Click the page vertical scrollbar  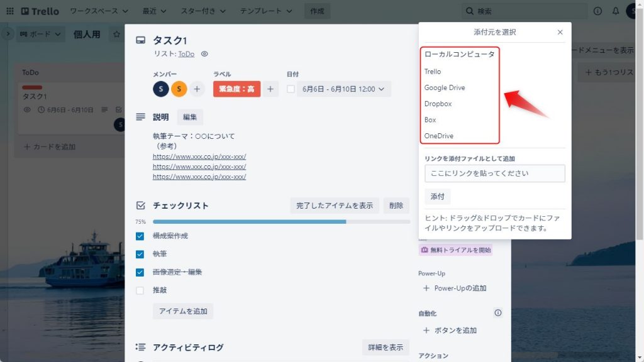640,123
